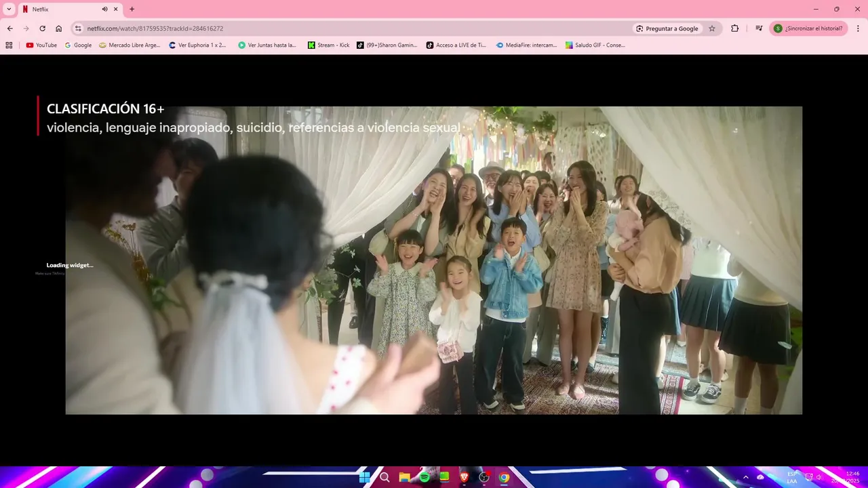Viewport: 868px width, 488px height.
Task: Open Saludo GIF - Conse... bookmark
Action: (595, 45)
